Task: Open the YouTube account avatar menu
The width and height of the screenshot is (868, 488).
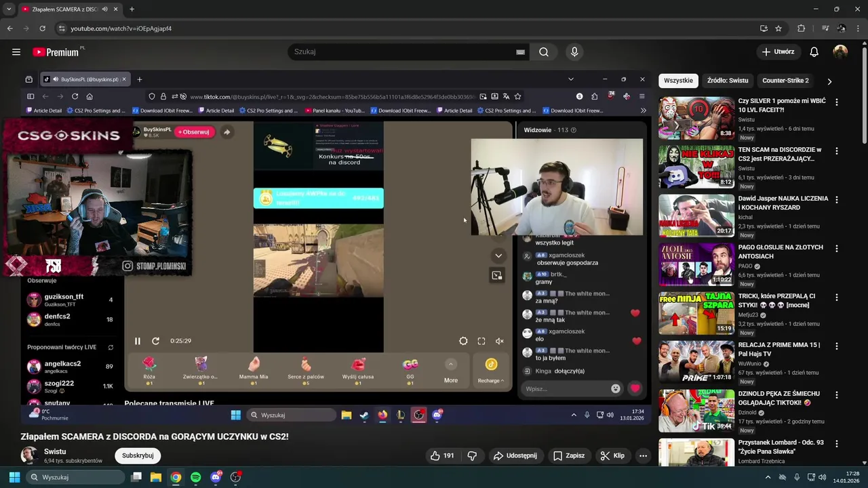Action: [840, 52]
